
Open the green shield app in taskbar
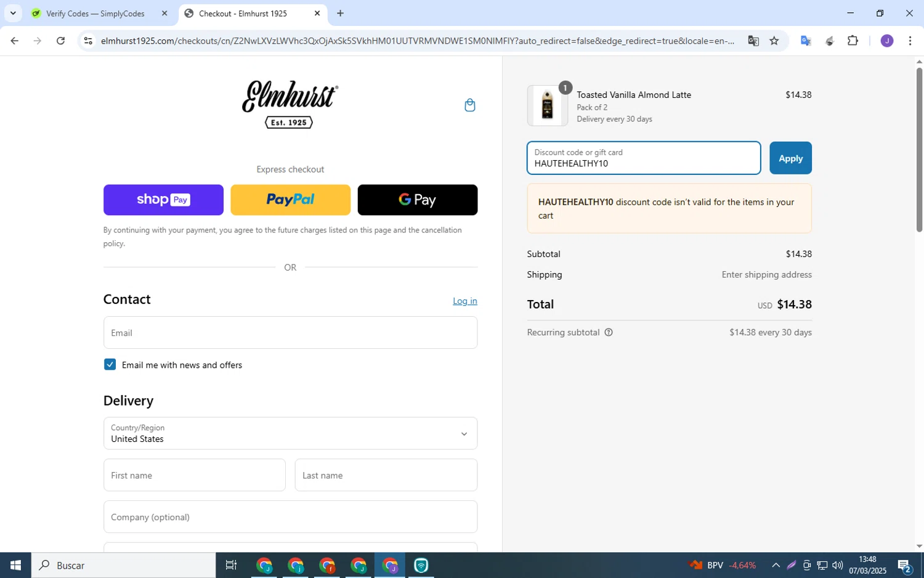pyautogui.click(x=421, y=565)
